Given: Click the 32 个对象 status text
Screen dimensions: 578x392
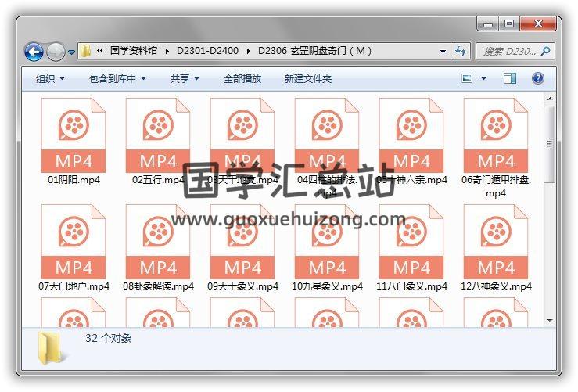Looking at the screenshot, I should pyautogui.click(x=109, y=338).
